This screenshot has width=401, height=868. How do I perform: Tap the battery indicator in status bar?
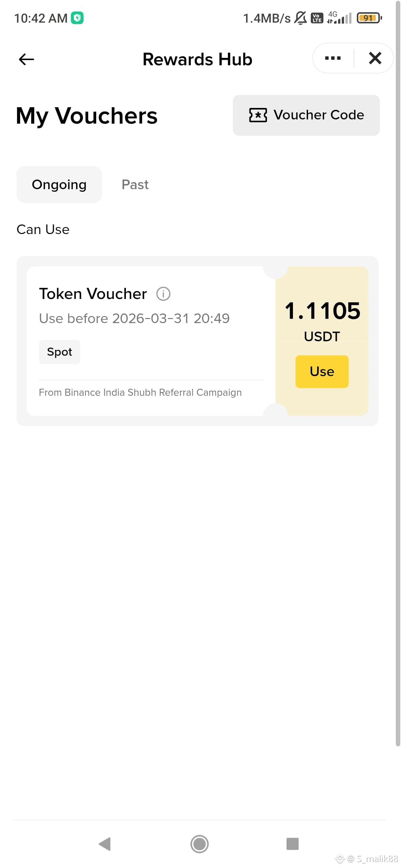tap(369, 18)
